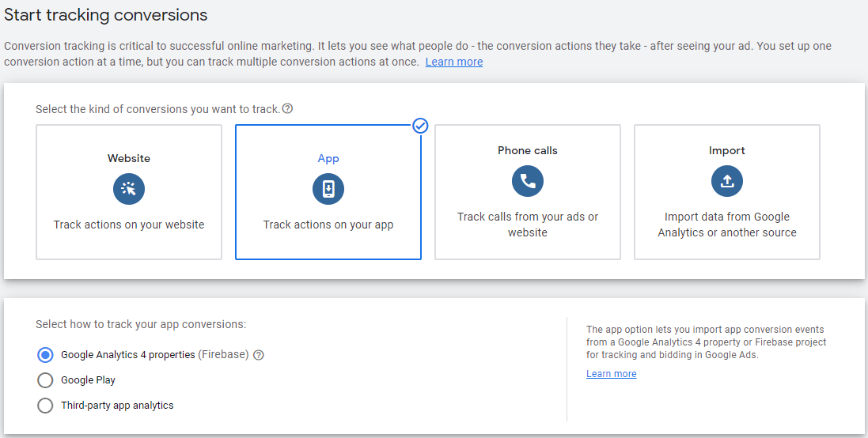Open Learn more link in intro paragraph

tap(454, 62)
